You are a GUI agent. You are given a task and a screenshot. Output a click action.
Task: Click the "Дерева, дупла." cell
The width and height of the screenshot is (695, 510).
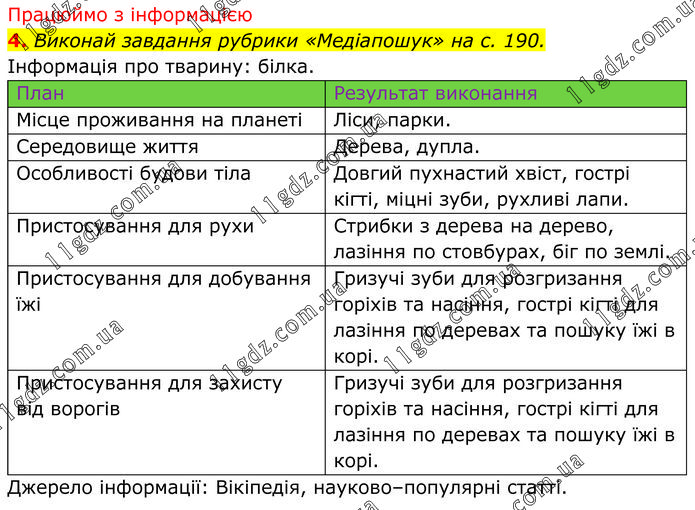(x=408, y=147)
